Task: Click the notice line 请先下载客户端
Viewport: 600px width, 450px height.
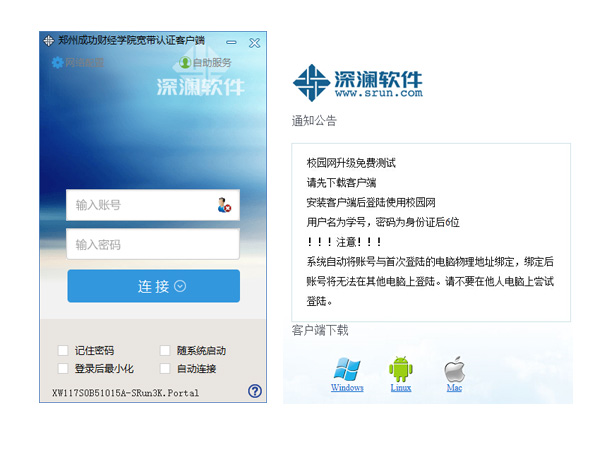Action: coord(341,183)
